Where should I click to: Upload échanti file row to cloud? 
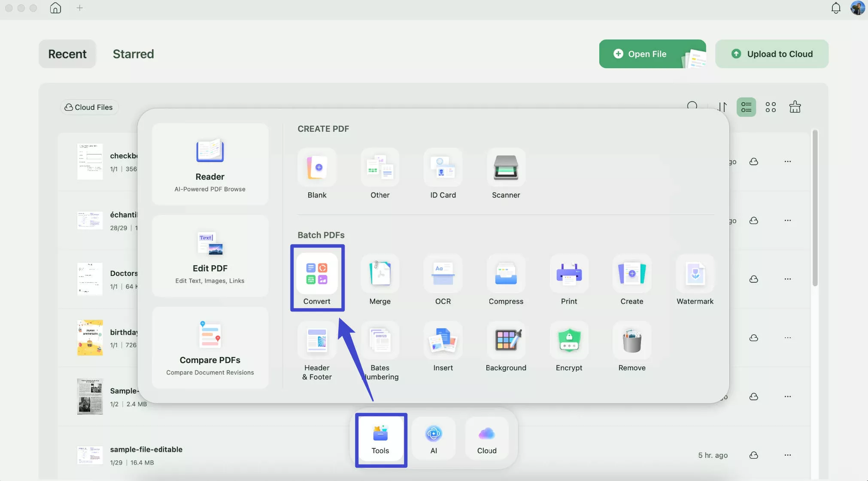click(753, 221)
